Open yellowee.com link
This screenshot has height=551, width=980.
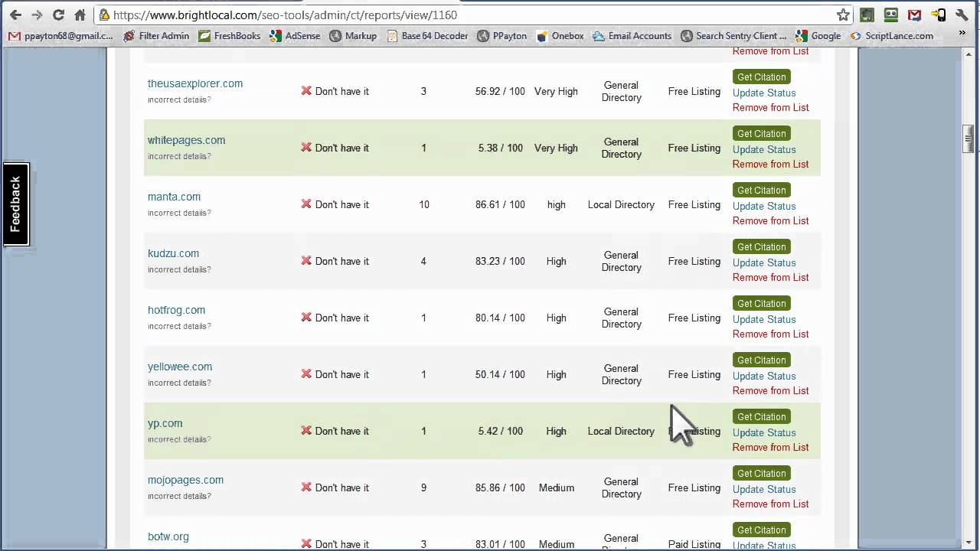tap(180, 367)
